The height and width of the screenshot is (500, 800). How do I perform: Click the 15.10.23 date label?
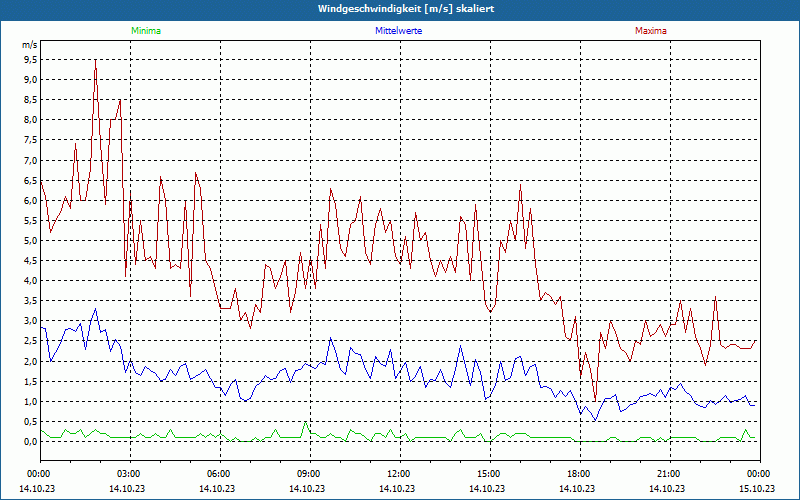pyautogui.click(x=758, y=488)
